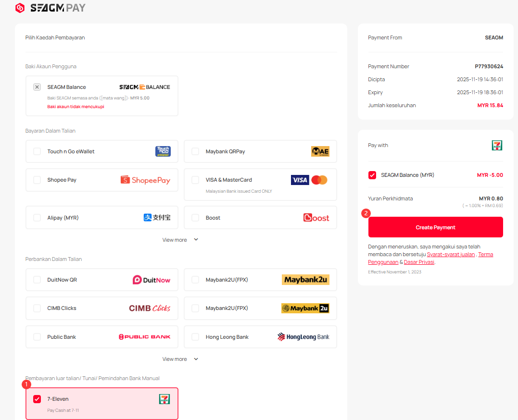Click the Alipay logo

click(x=157, y=218)
